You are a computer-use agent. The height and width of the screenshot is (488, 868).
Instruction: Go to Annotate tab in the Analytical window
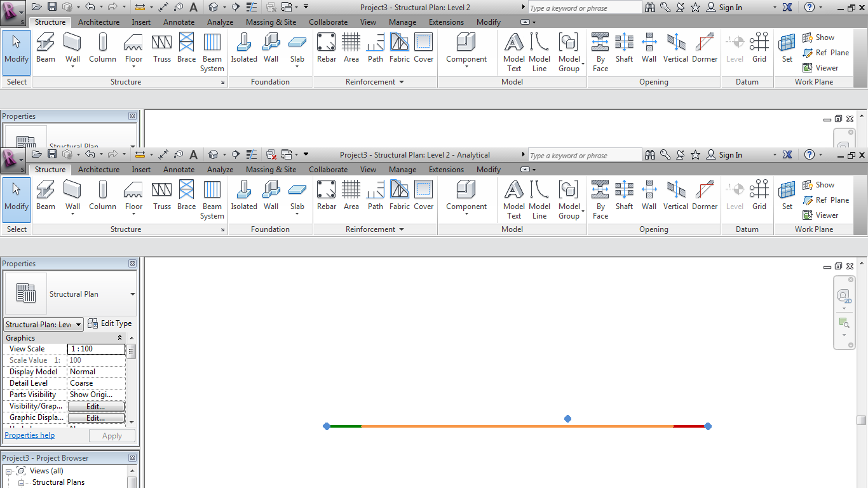pos(179,170)
